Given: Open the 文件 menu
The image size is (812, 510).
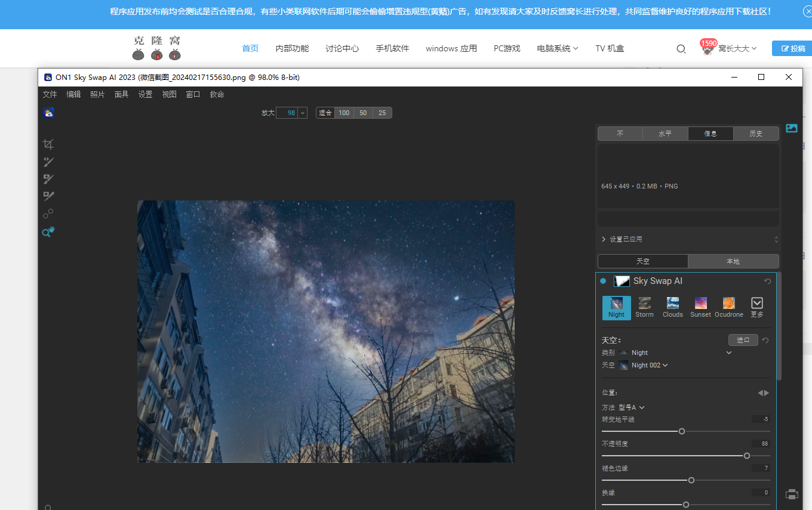Looking at the screenshot, I should (x=50, y=94).
